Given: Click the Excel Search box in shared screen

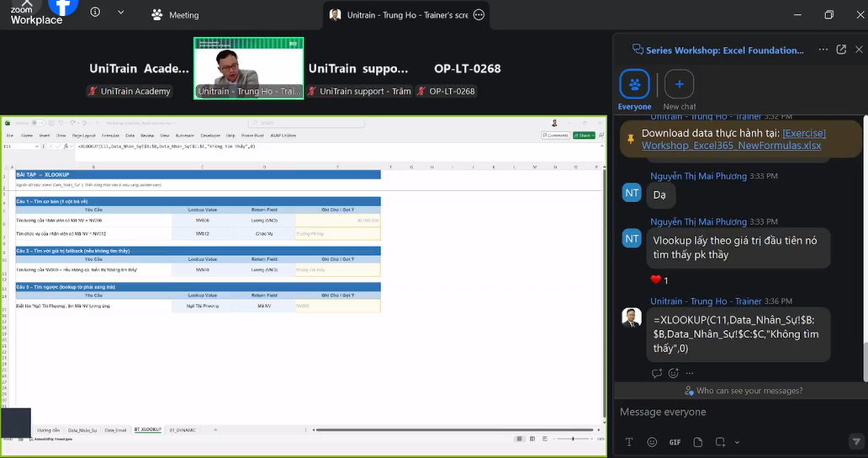Looking at the screenshot, I should coord(306,123).
